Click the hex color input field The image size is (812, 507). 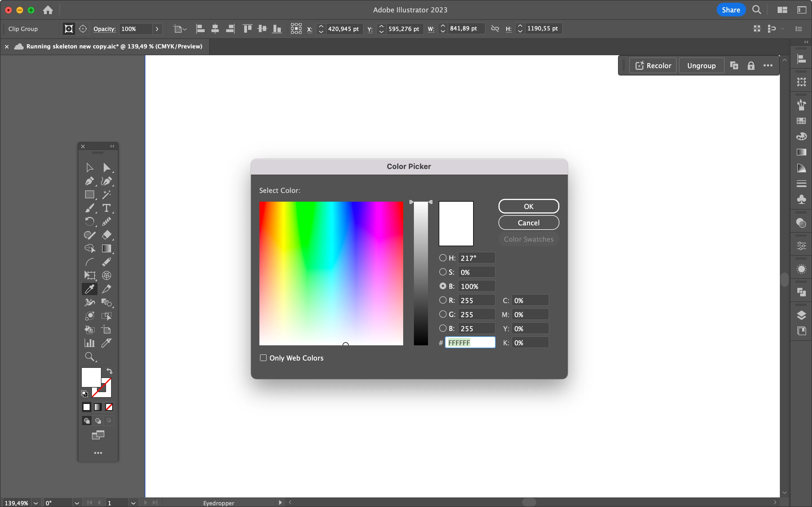point(470,342)
